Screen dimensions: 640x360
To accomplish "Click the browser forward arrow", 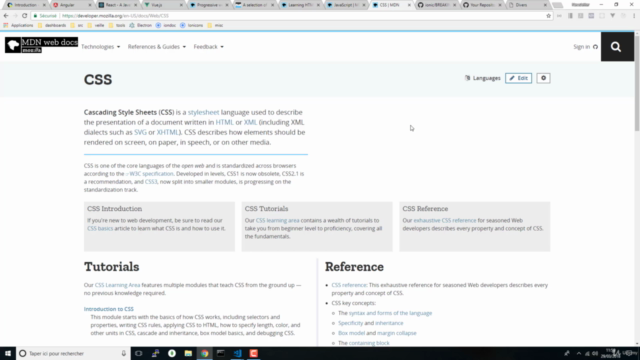I will [15, 16].
